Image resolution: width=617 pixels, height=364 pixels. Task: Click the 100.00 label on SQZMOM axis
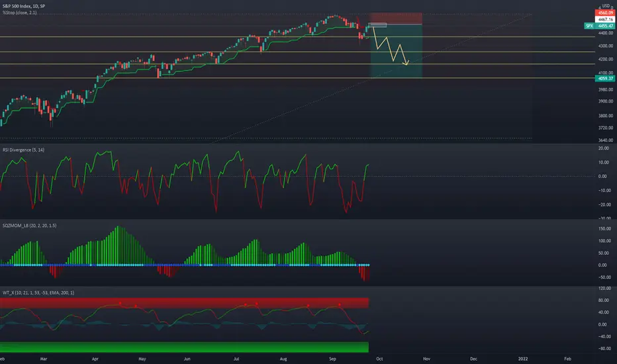click(x=604, y=241)
